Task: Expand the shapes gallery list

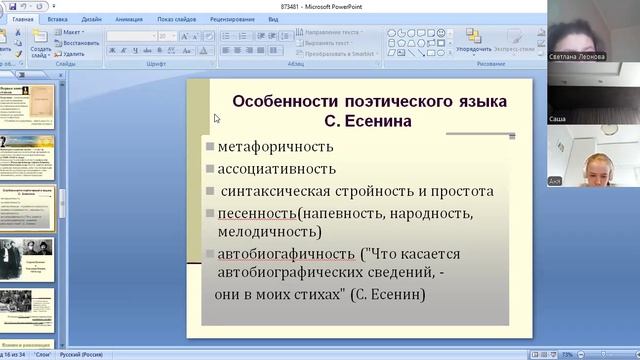Action: [451, 53]
